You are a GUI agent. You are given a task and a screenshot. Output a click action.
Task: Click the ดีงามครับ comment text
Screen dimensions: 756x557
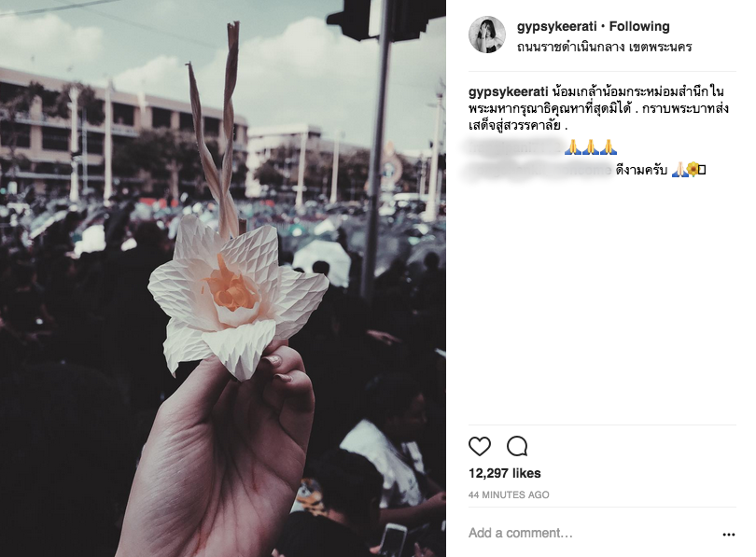coord(641,170)
